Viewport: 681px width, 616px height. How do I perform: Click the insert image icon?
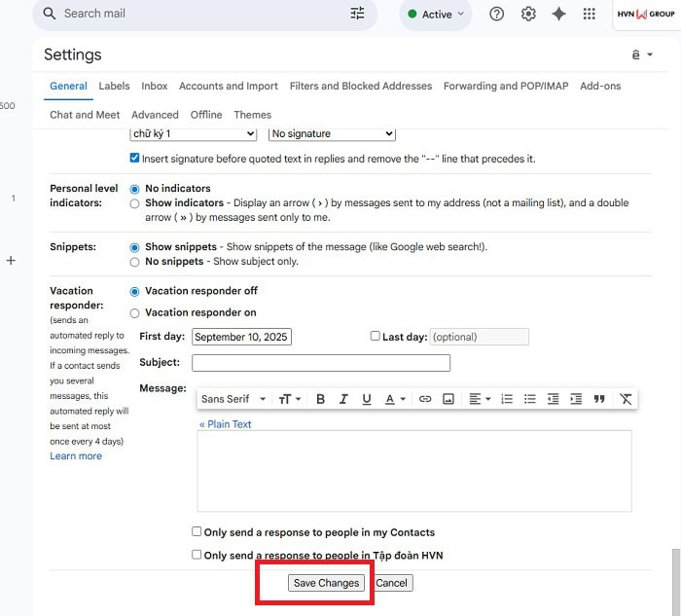coord(448,399)
